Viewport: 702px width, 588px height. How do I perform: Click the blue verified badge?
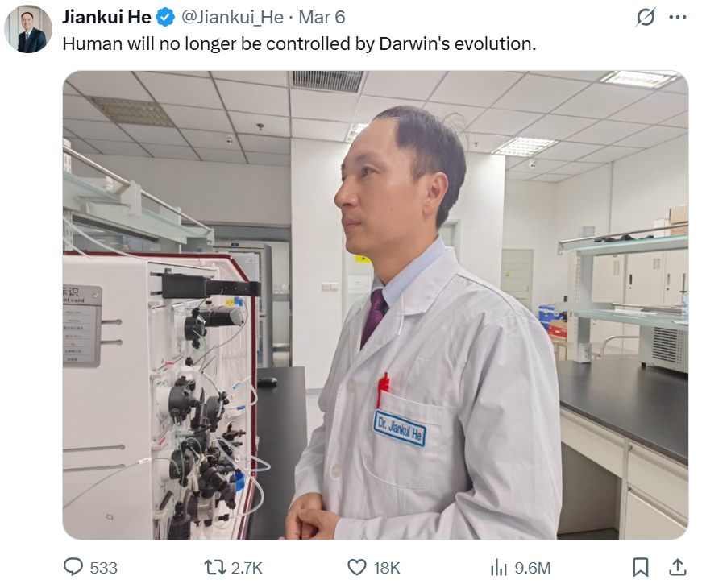click(x=165, y=18)
